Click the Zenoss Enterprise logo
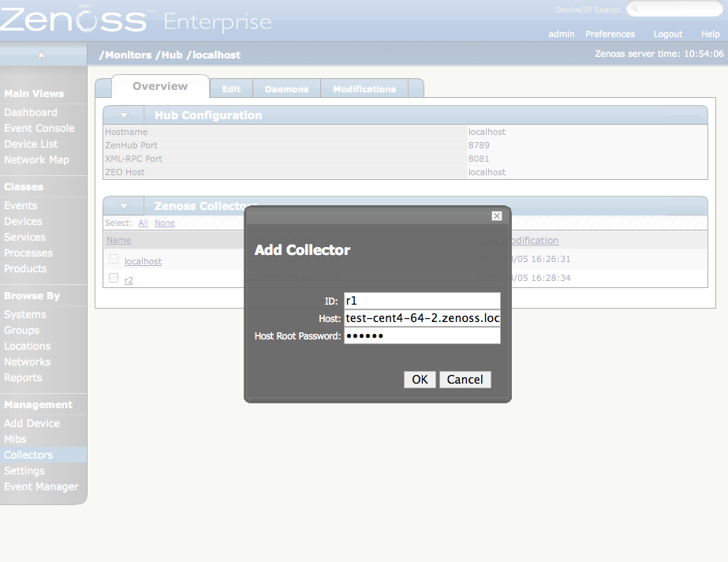The width and height of the screenshot is (728, 562). coord(136,21)
